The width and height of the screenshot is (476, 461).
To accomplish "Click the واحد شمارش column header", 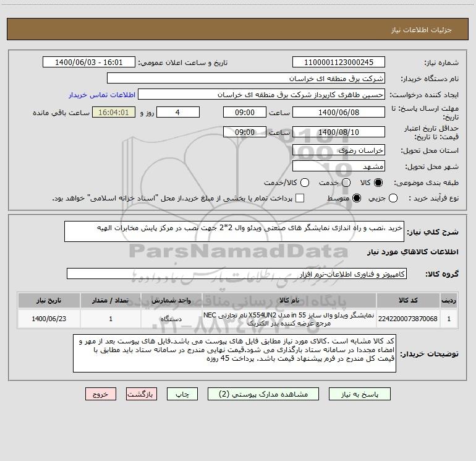I will [x=171, y=300].
